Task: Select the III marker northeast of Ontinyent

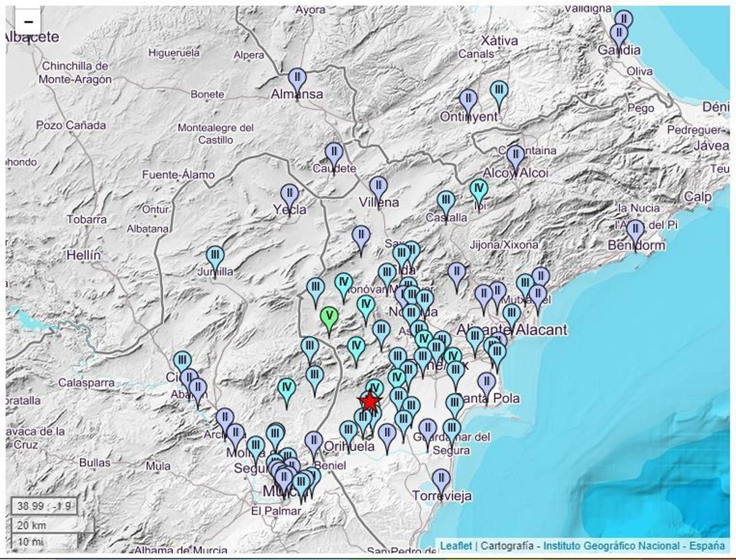Action: tap(499, 94)
